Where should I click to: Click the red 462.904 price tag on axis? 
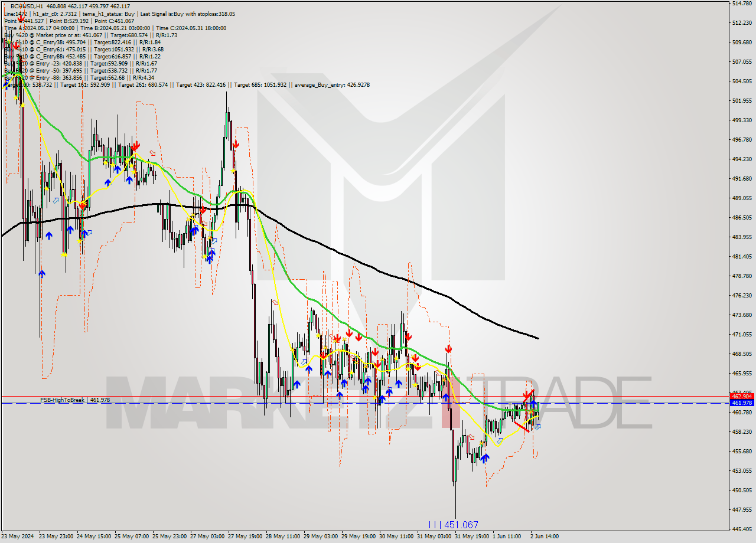(742, 396)
